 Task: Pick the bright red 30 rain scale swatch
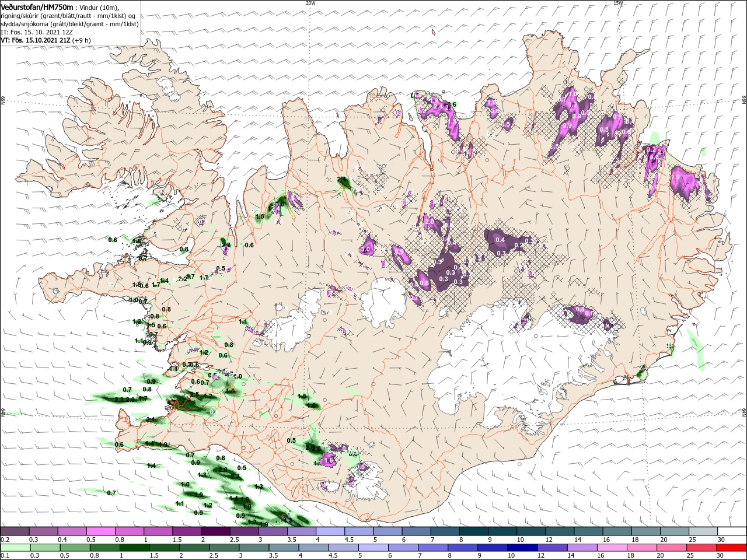click(x=731, y=548)
